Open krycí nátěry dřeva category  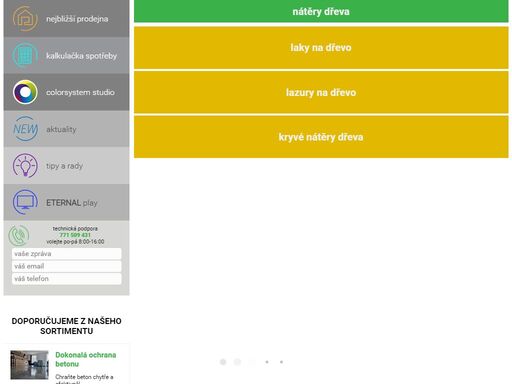321,137
